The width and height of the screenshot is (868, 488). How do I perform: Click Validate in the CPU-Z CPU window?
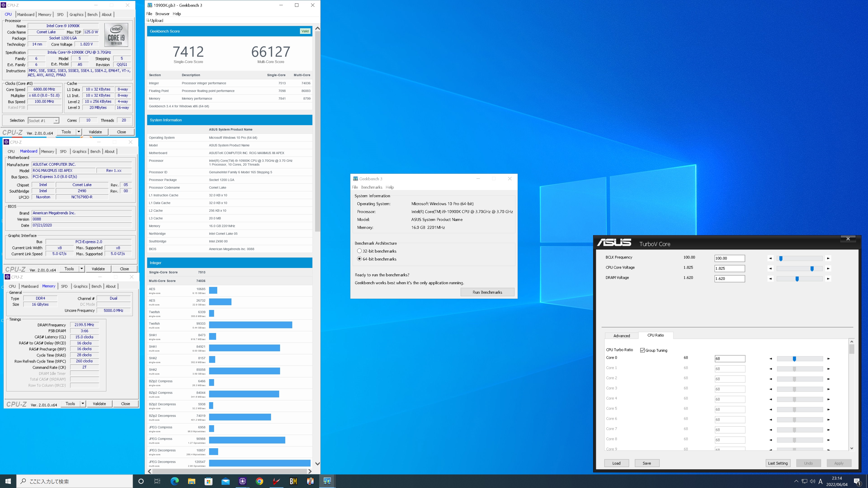tap(95, 132)
